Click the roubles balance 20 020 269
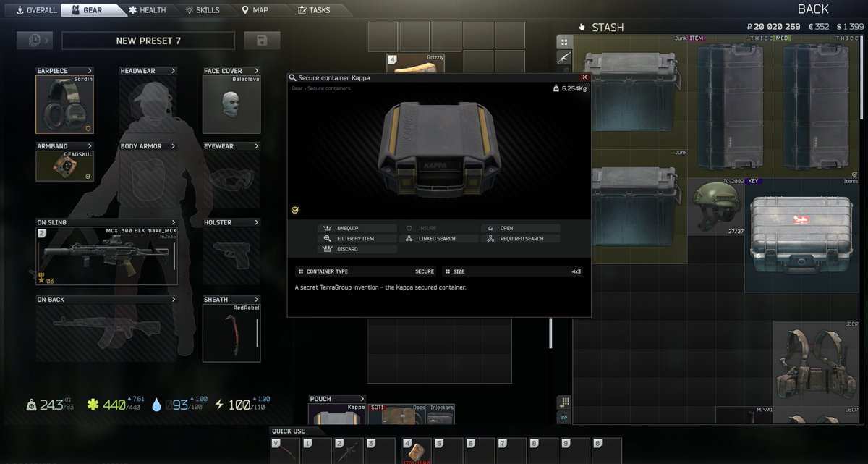868x464 pixels. point(773,27)
